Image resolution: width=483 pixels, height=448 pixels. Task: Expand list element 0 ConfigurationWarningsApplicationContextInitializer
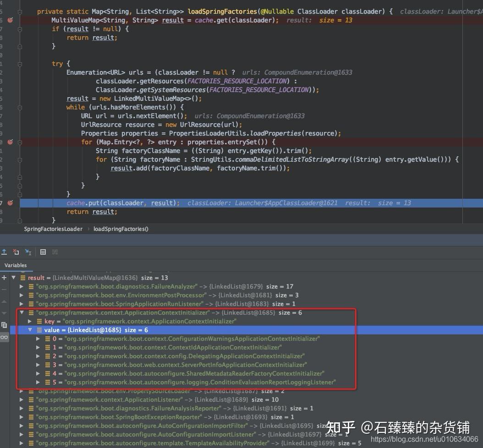pos(38,339)
